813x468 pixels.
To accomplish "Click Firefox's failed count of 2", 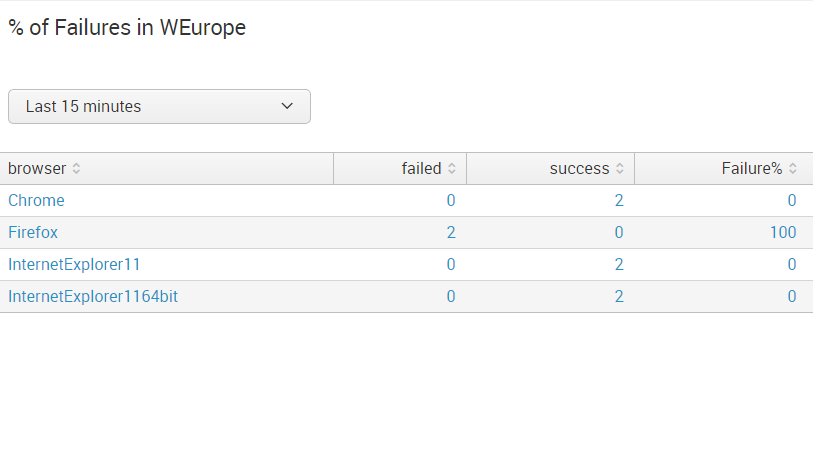I will point(451,232).
